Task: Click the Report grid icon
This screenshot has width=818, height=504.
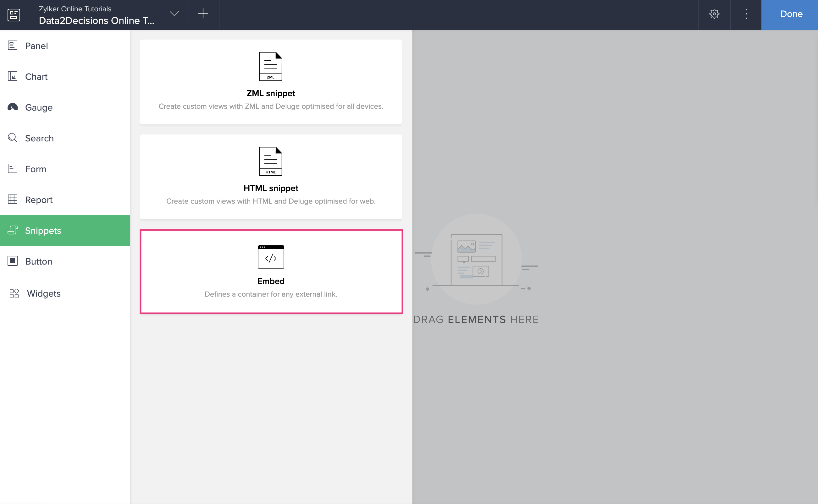Action: click(13, 199)
